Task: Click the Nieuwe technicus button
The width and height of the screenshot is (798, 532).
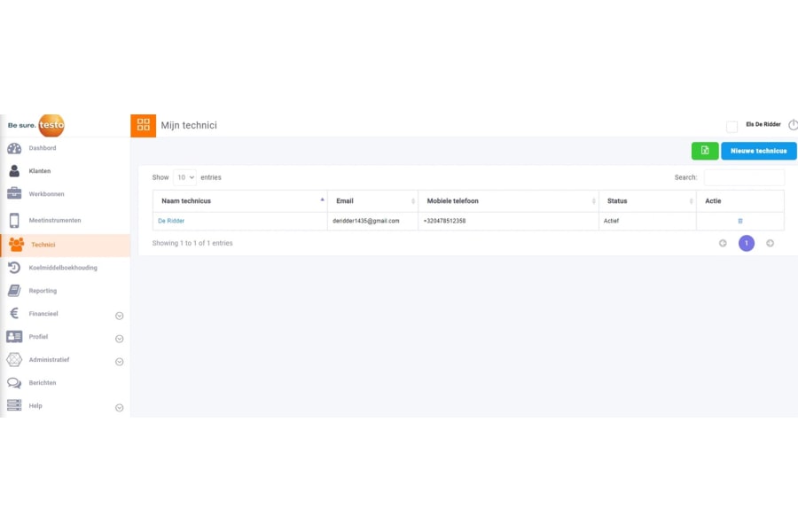Action: (x=758, y=151)
